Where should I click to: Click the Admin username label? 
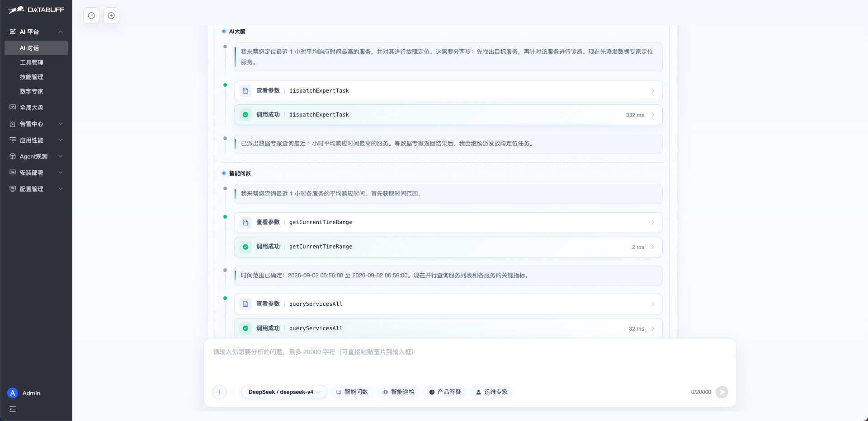[31, 393]
